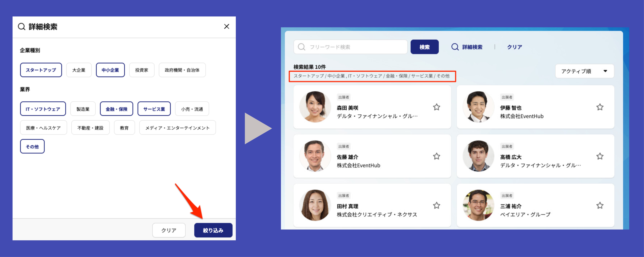Select the 小売・流通 industry chip
The image size is (644, 257).
(192, 109)
